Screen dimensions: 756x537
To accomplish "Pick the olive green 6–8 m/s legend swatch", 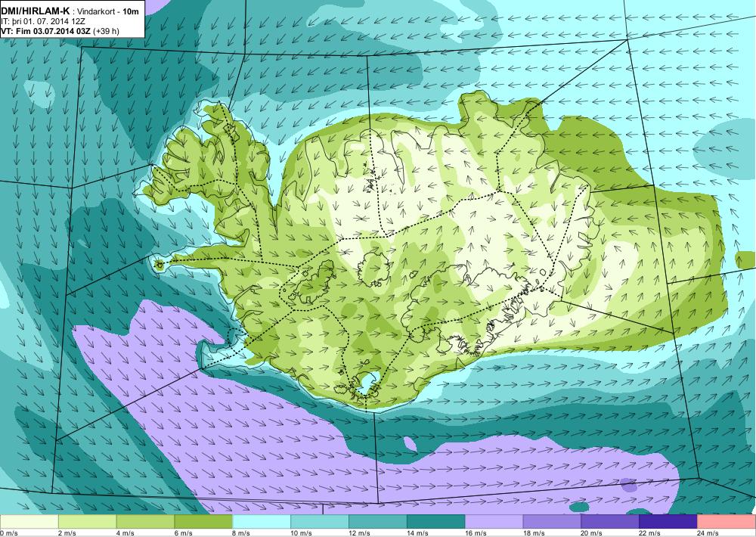I will (x=203, y=522).
